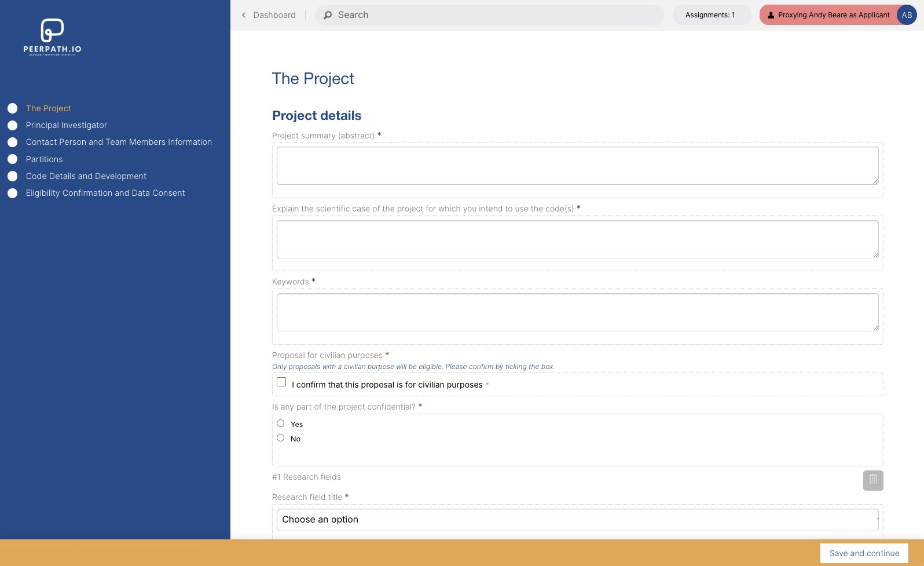The image size is (924, 566).
Task: Tick the civilian purposes confirmation checkbox
Action: [281, 382]
